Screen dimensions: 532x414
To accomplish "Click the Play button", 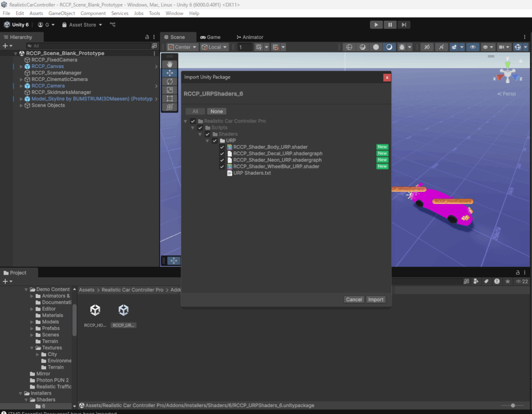I will [376, 25].
